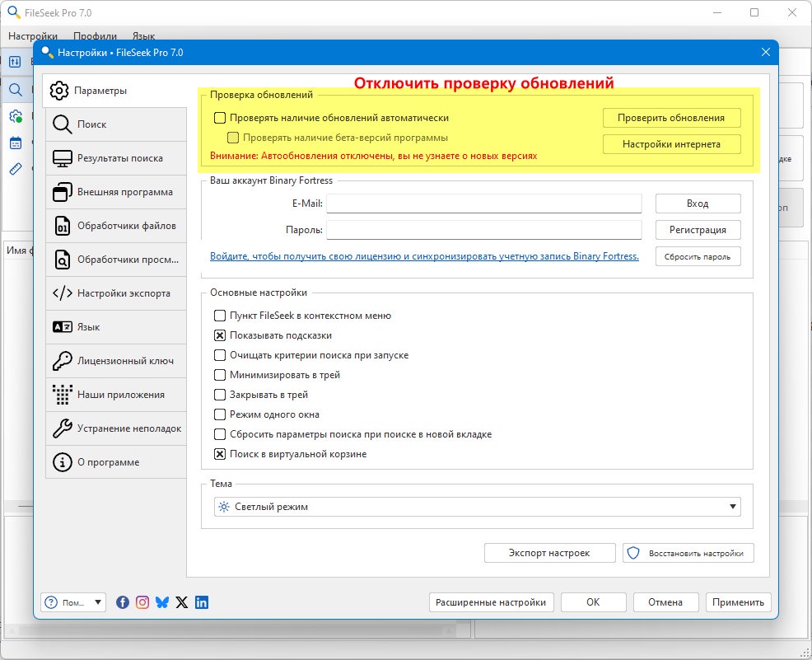Open Настройки menu in main window
The width and height of the screenshot is (812, 660).
pos(33,35)
